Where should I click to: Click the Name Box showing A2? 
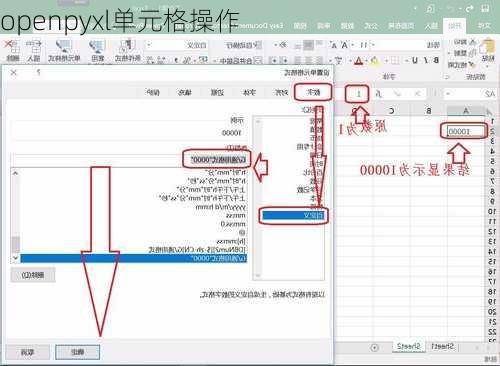(469, 94)
